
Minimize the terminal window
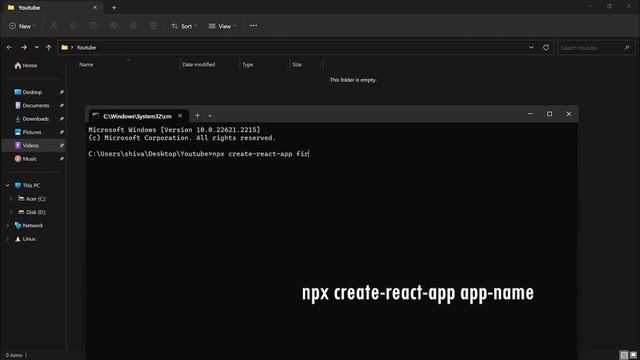(530, 114)
